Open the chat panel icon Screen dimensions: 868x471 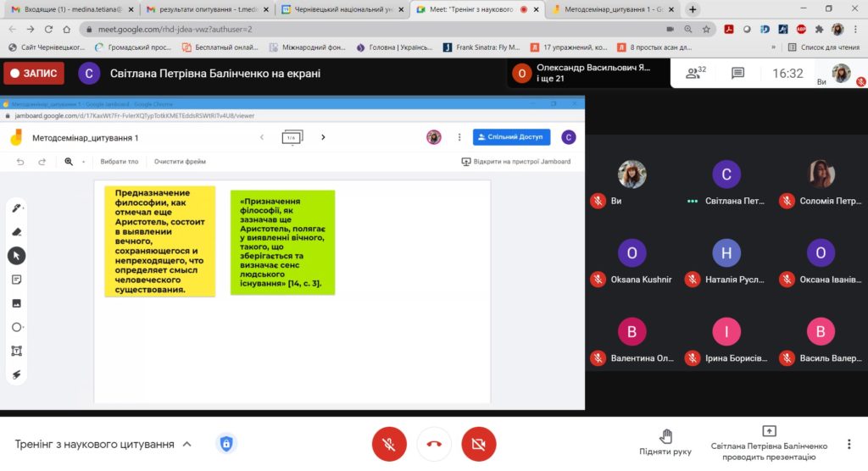click(737, 73)
